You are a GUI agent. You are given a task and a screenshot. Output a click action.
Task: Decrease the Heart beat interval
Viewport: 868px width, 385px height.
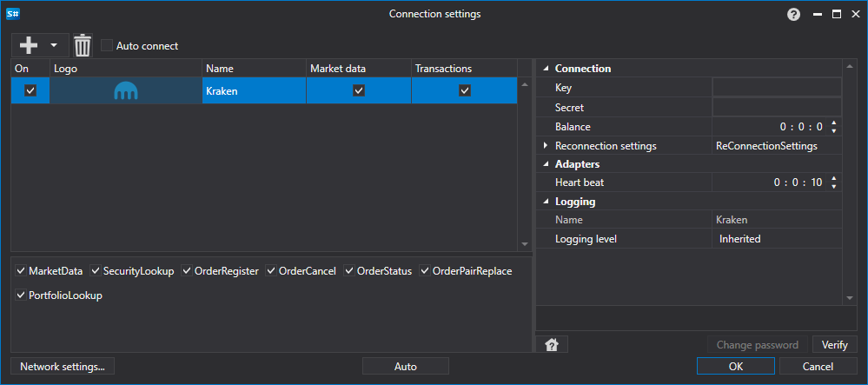tap(834, 186)
